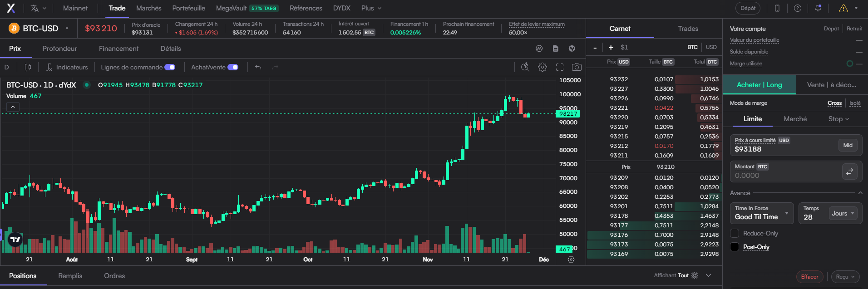
Task: Click the chart undo arrow
Action: pos(258,67)
